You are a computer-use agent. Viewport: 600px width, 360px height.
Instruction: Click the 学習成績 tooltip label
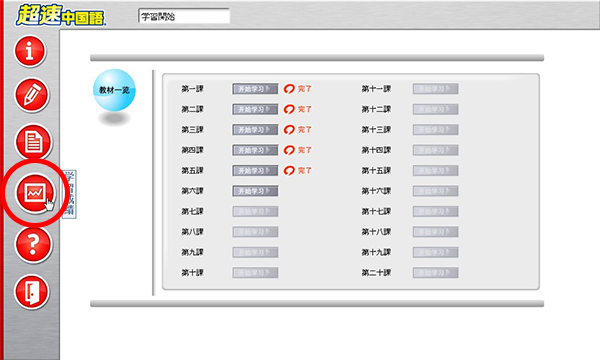pyautogui.click(x=69, y=194)
